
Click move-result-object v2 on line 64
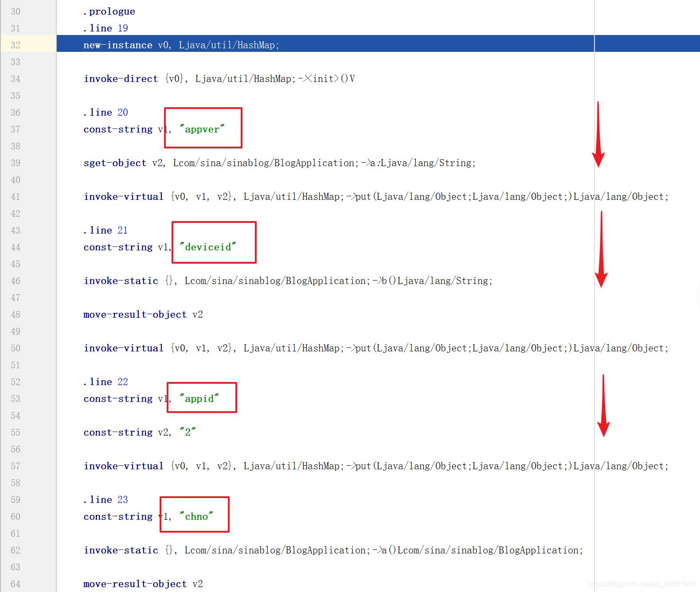click(x=143, y=584)
